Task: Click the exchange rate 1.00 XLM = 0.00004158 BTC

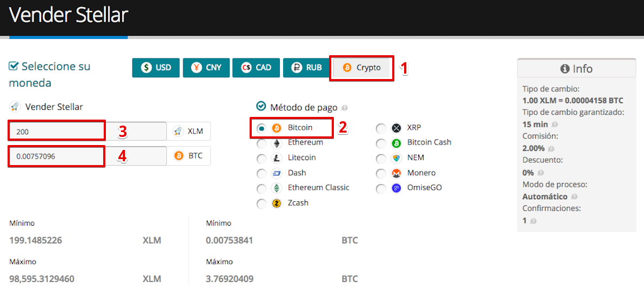Action: pyautogui.click(x=573, y=100)
